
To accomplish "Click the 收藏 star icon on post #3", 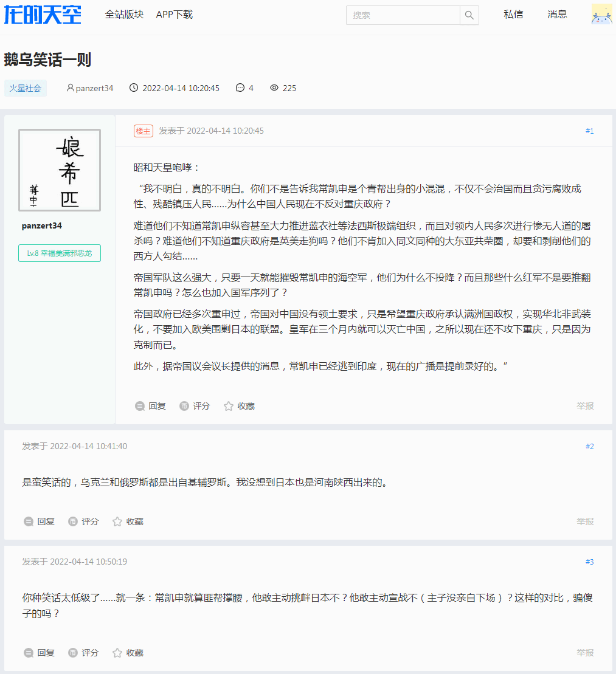I will 117,653.
